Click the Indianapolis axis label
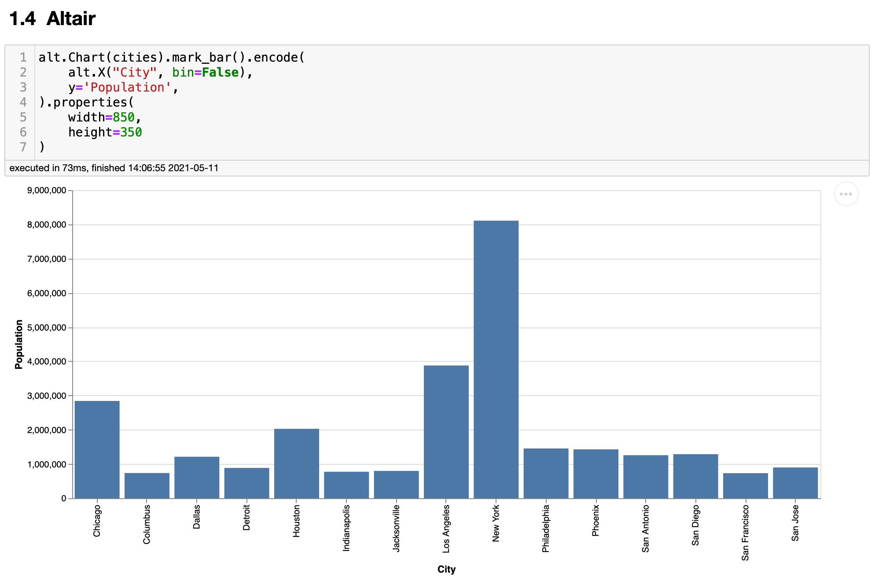This screenshot has width=875, height=588. click(x=346, y=528)
